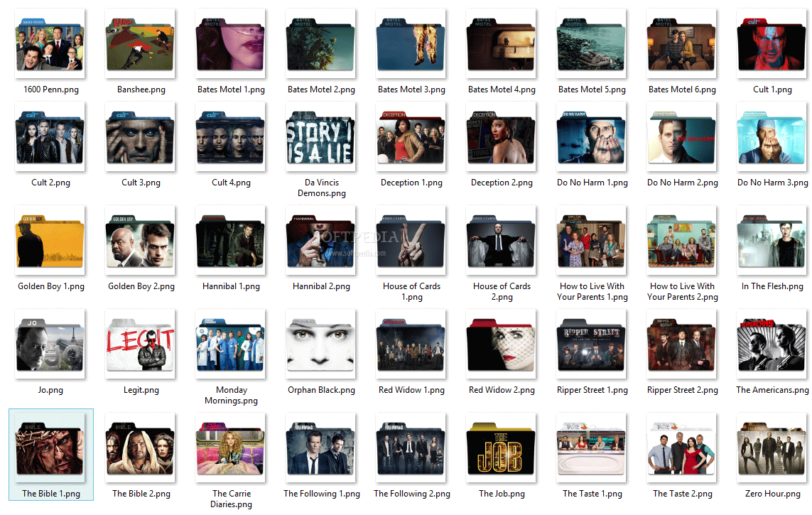Select the Ripper Street 1 icon
This screenshot has width=812, height=515.
coord(591,345)
